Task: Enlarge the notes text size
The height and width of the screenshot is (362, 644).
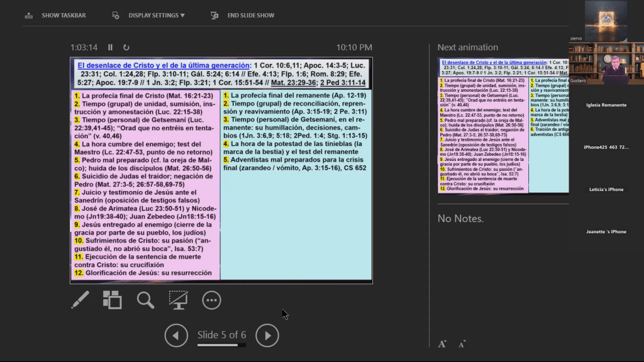Action: click(x=442, y=343)
